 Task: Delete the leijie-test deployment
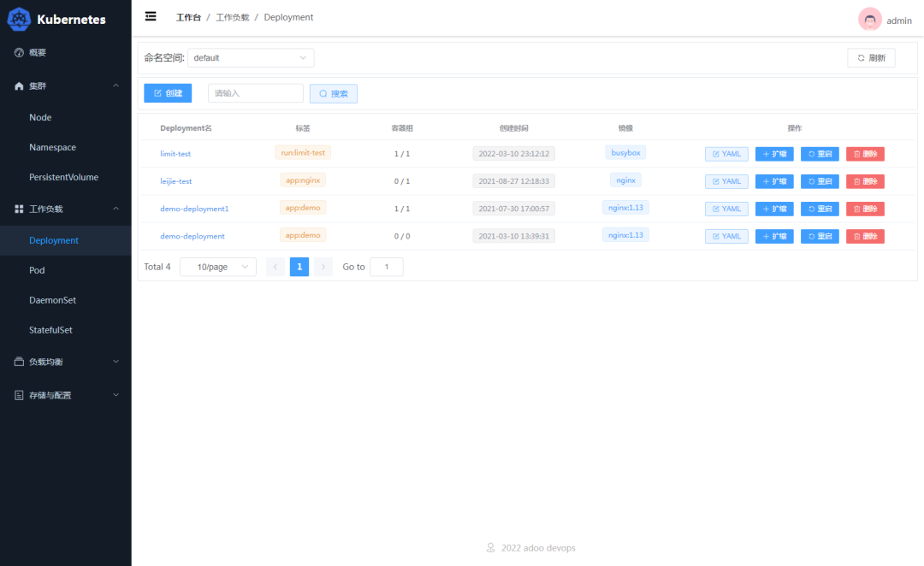click(x=865, y=181)
